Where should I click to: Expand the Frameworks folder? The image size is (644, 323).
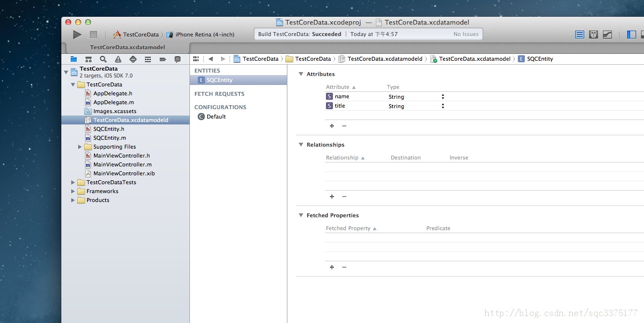(x=73, y=191)
